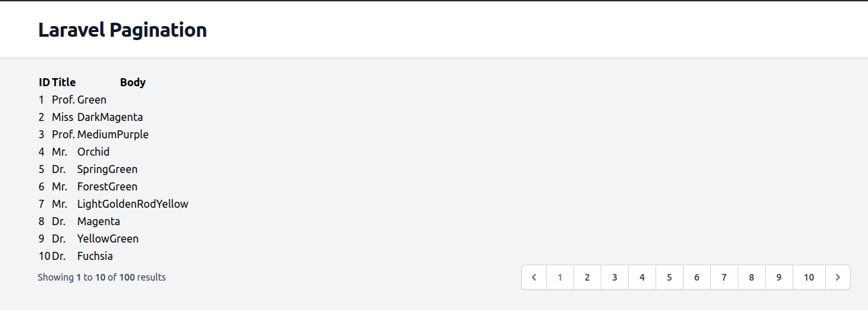Select page 5 in pagination bar
The image size is (868, 310).
point(670,277)
